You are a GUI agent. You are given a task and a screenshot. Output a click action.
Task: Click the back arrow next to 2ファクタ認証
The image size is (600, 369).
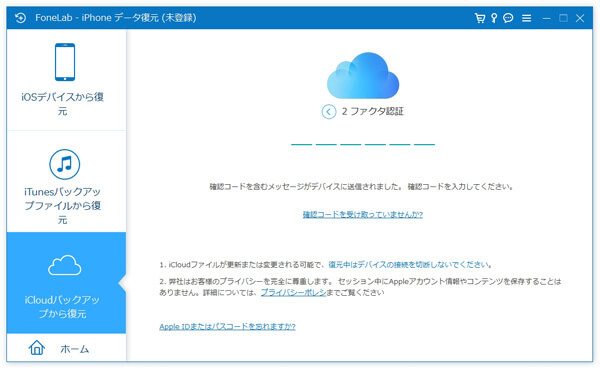(x=329, y=112)
